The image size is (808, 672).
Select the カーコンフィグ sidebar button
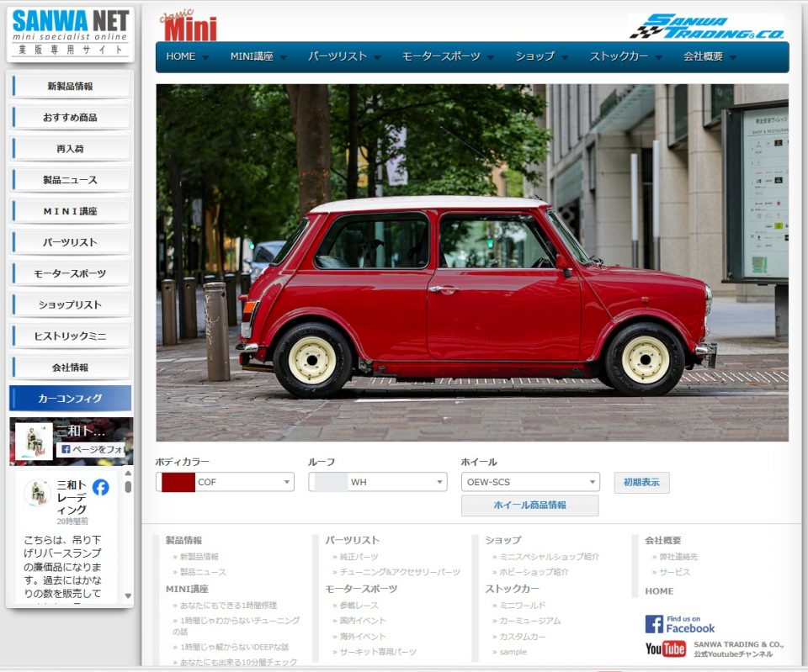[70, 398]
